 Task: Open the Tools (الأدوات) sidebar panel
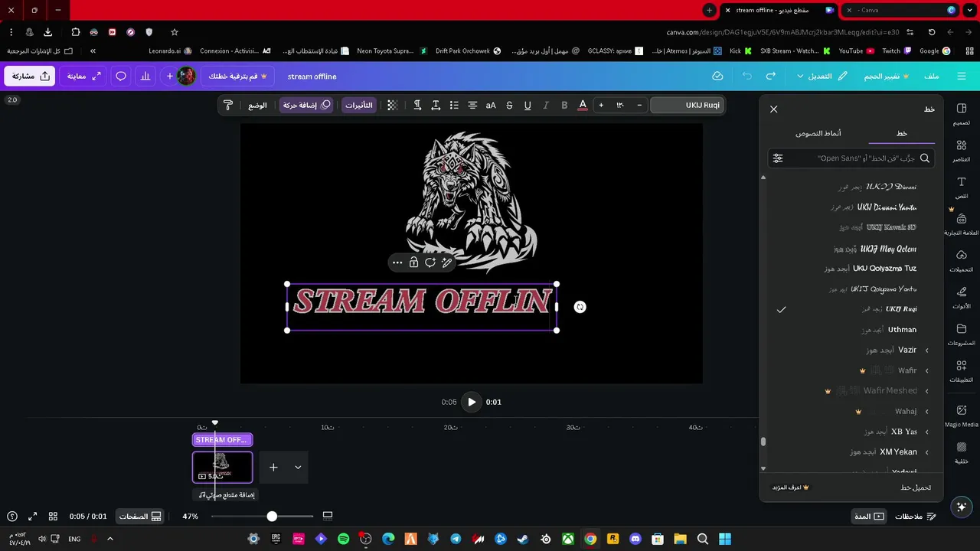[962, 297]
